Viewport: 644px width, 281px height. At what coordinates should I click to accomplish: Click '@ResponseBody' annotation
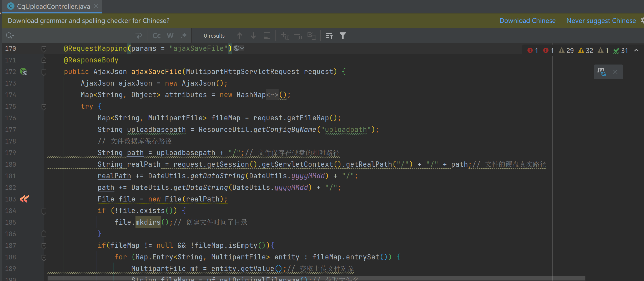91,60
